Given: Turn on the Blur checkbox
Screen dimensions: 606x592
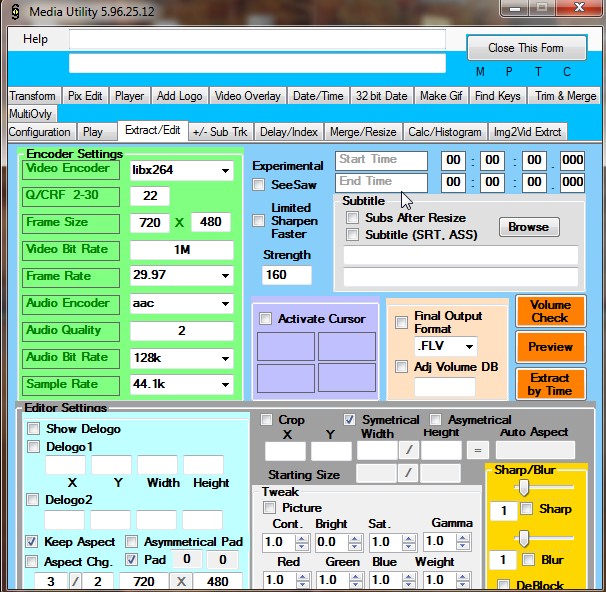Looking at the screenshot, I should coord(528,559).
